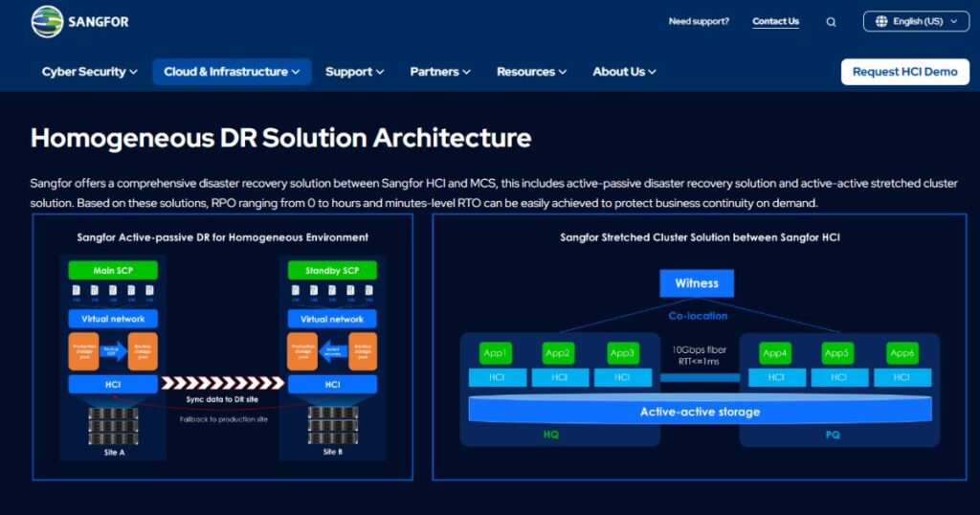Click the Fallback to production site label
Image resolution: width=980 pixels, height=515 pixels.
click(x=224, y=418)
